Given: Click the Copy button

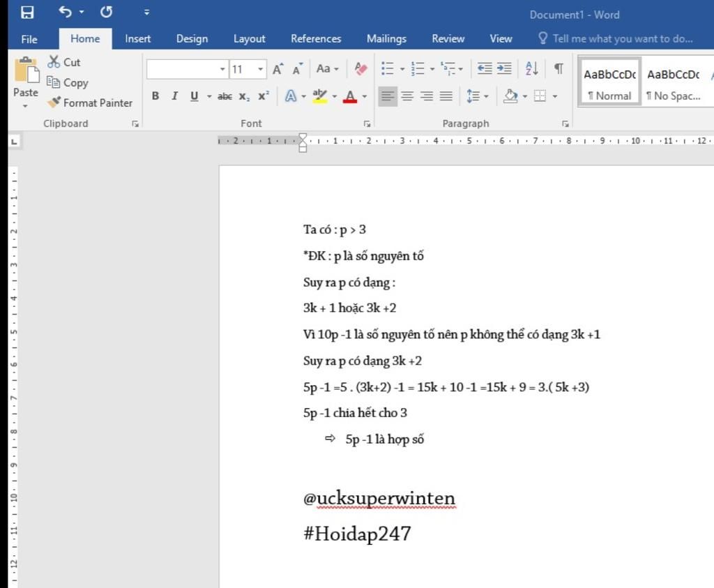Looking at the screenshot, I should click(x=68, y=82).
